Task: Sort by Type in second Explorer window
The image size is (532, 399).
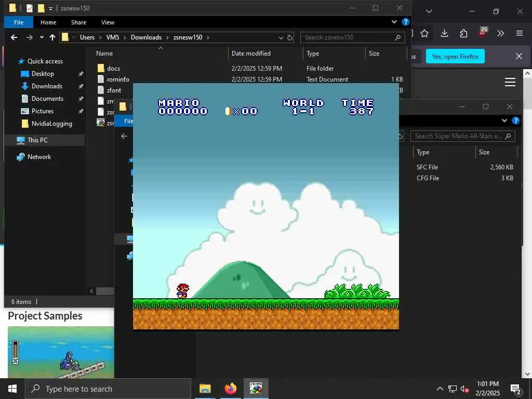Action: point(423,152)
